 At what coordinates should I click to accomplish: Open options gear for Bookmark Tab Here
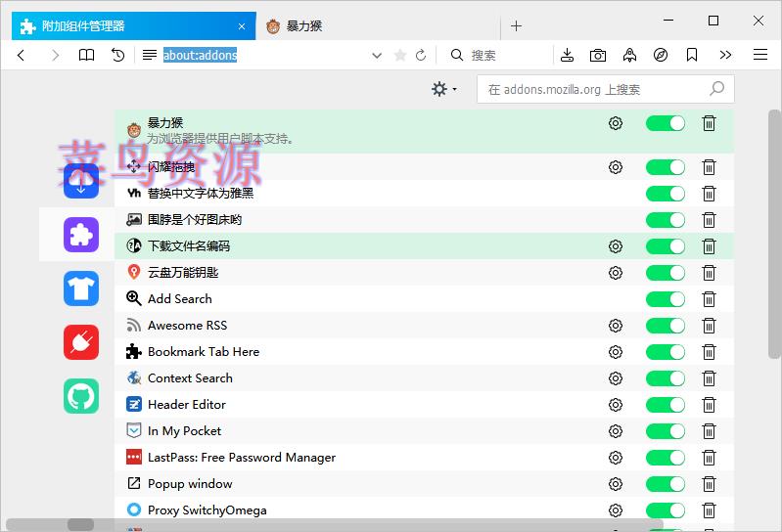click(616, 352)
